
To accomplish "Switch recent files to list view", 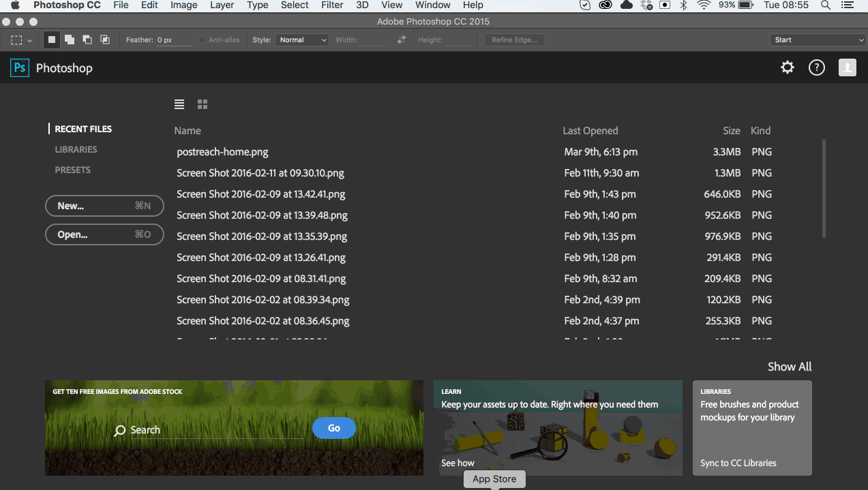I will tap(179, 104).
